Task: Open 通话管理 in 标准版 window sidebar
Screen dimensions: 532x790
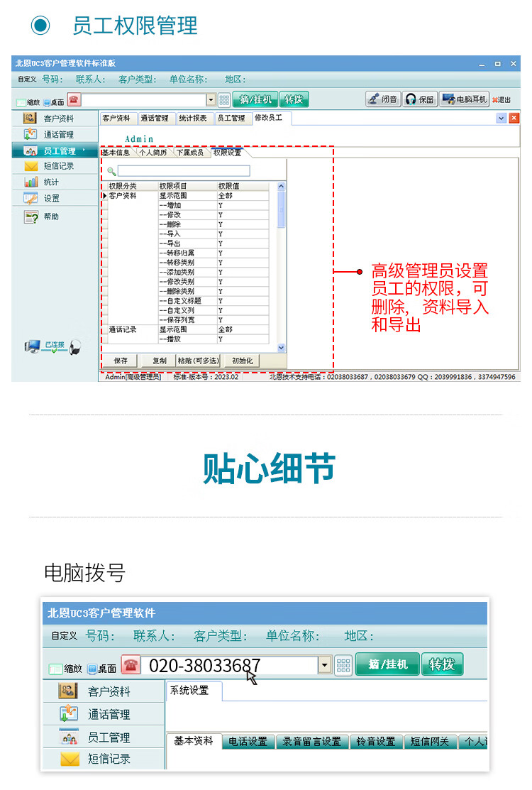Action: [x=55, y=135]
